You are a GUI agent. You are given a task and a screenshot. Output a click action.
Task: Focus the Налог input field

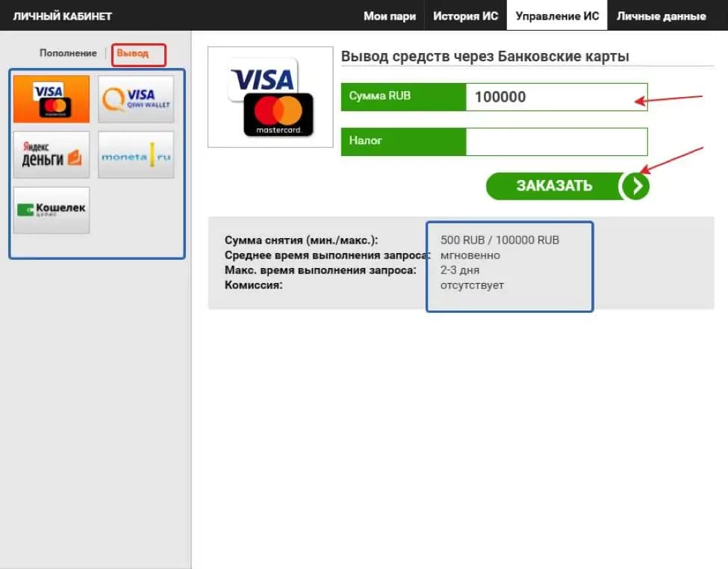556,142
